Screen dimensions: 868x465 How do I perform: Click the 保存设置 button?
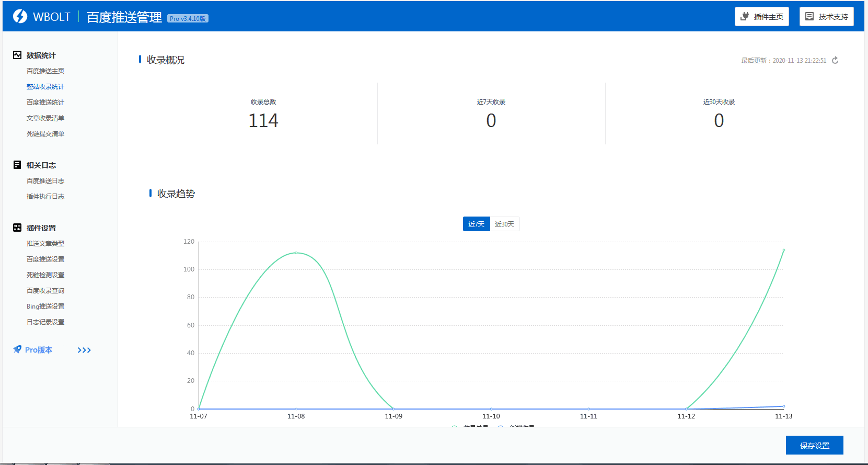[814, 445]
